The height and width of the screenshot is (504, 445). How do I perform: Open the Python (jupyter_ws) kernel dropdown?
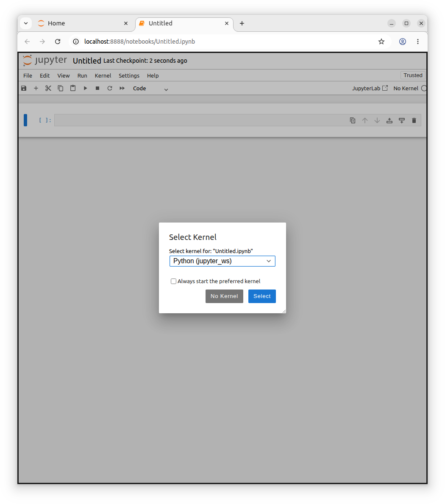pos(222,261)
